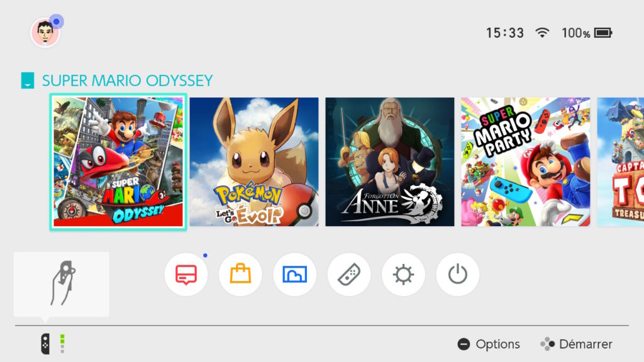
Task: Select the Sleep Mode power icon
Action: [458, 275]
